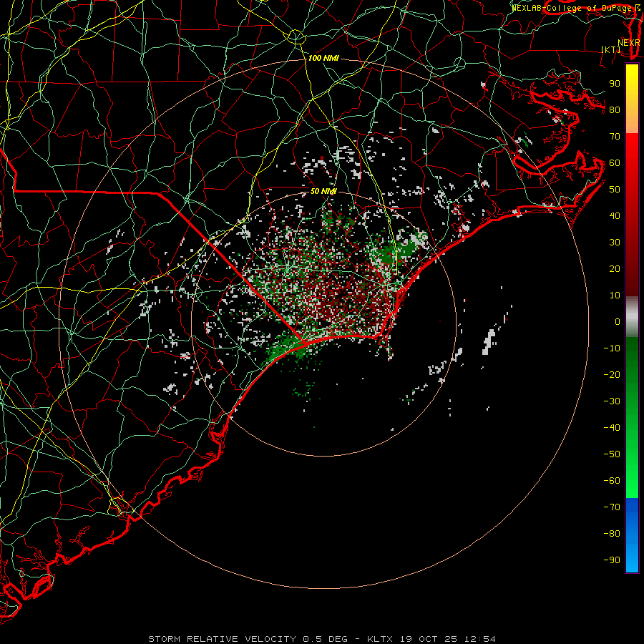Click the [KT] units label
The height and width of the screenshot is (644, 644).
[x=611, y=49]
